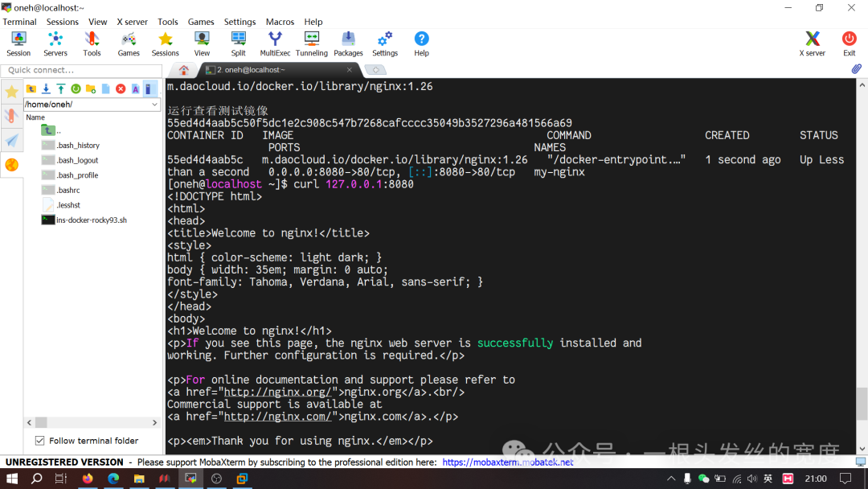This screenshot has width=868, height=489.
Task: Select the ins-docker-rocky93.sh script
Action: [x=84, y=220]
